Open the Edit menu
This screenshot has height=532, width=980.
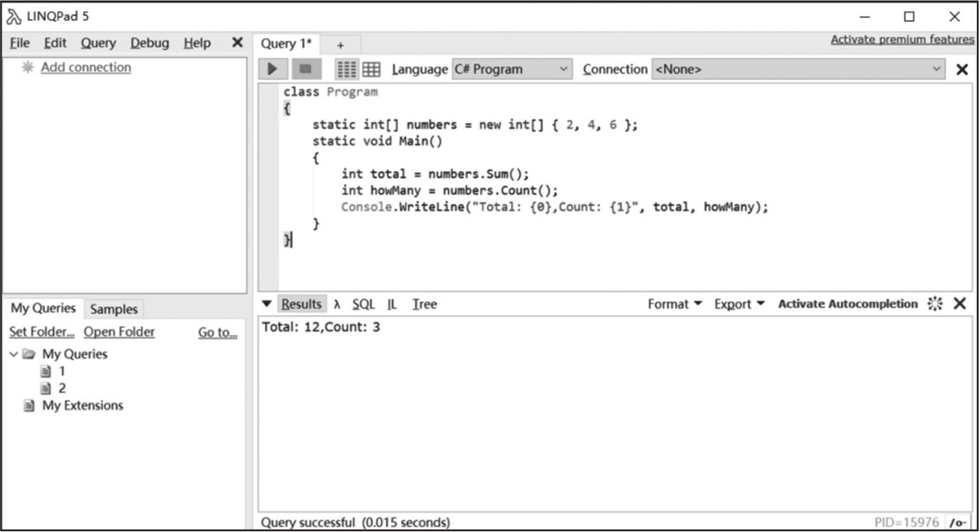(55, 43)
